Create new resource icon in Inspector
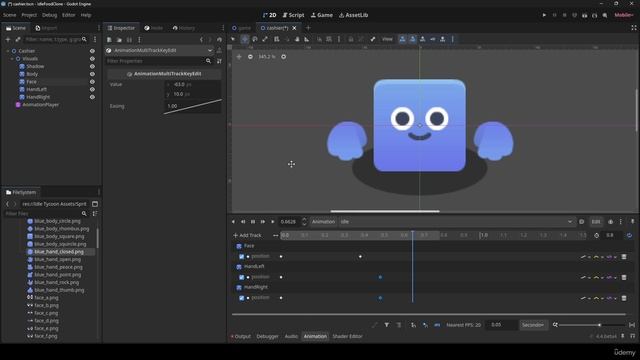Screen dimensions: 640x360 tap(109, 40)
